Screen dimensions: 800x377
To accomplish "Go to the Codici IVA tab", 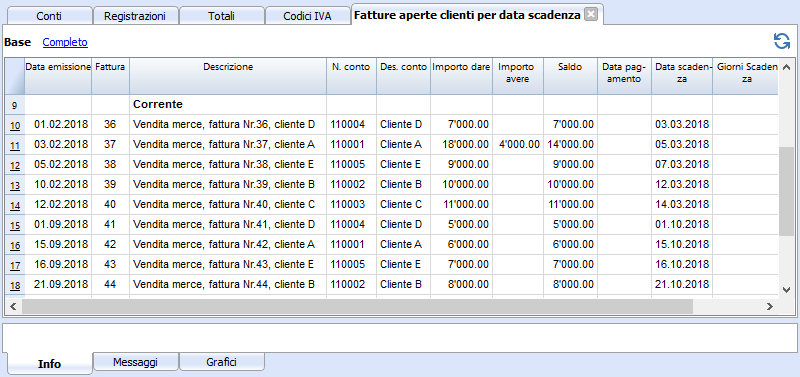I will pos(307,16).
